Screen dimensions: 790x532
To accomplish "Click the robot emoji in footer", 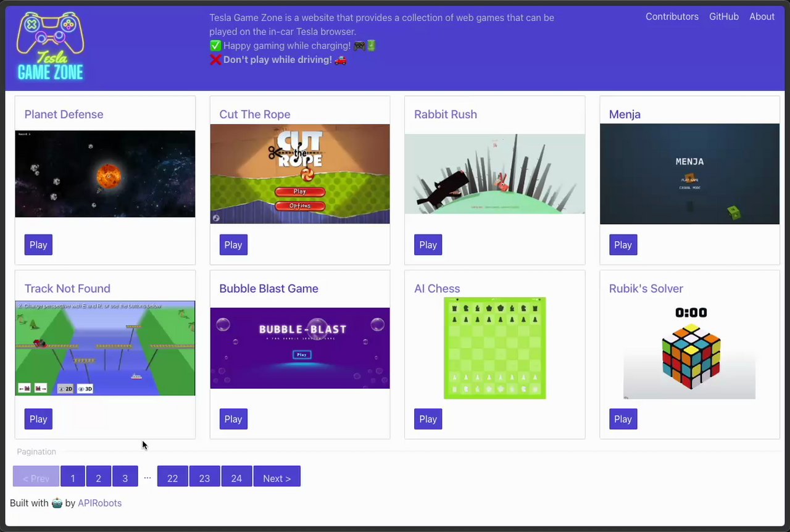I will click(57, 503).
